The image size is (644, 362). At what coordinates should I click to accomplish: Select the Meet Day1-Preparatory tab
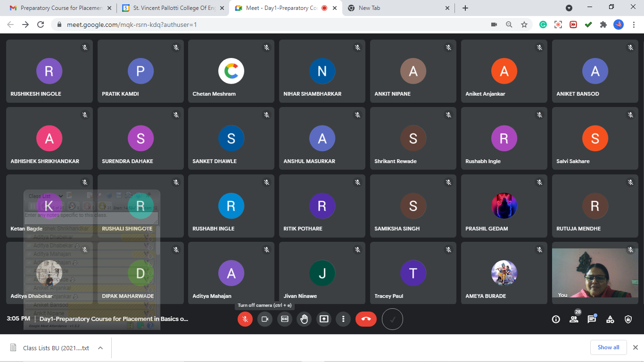286,8
